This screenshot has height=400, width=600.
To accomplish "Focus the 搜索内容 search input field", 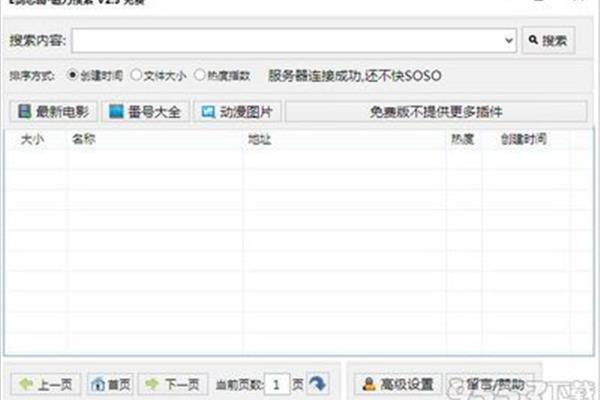I will 294,40.
